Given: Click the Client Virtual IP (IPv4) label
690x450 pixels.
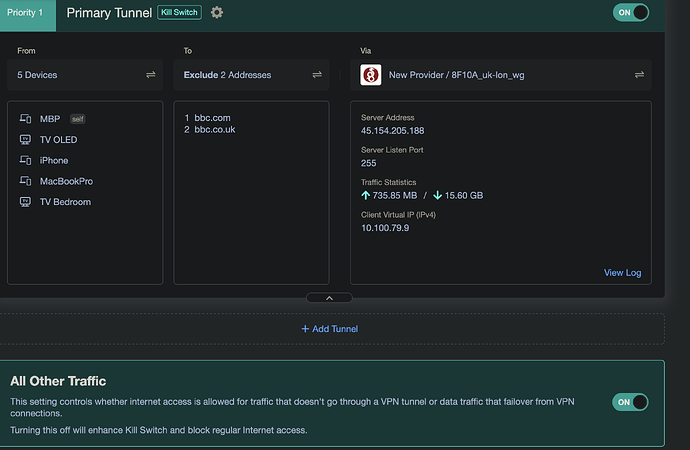Looking at the screenshot, I should tap(398, 215).
